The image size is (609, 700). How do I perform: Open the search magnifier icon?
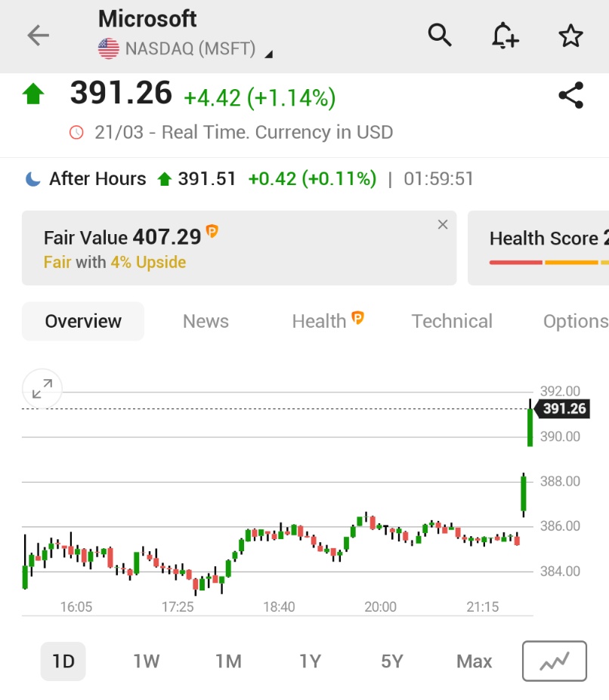tap(440, 35)
